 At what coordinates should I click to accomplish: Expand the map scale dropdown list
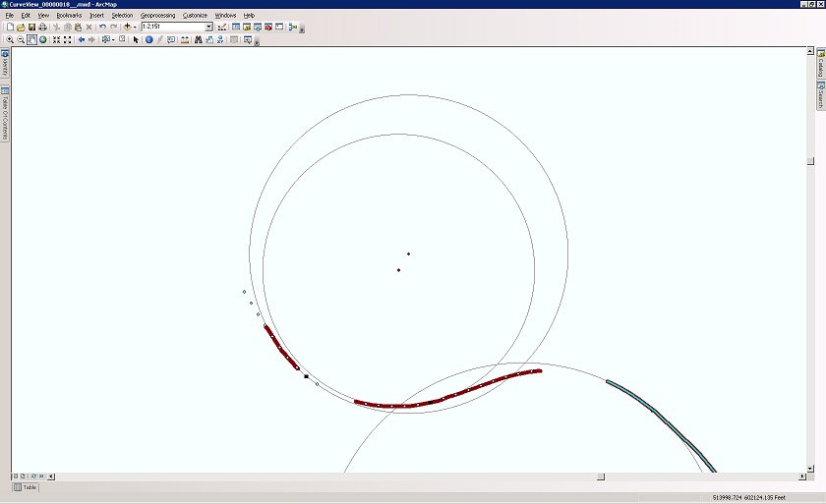(209, 27)
